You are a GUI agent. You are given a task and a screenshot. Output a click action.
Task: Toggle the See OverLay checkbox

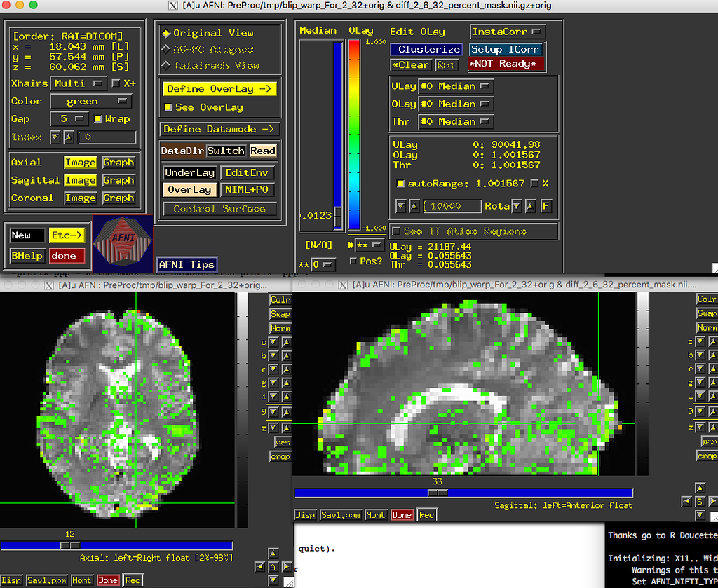pyautogui.click(x=168, y=107)
